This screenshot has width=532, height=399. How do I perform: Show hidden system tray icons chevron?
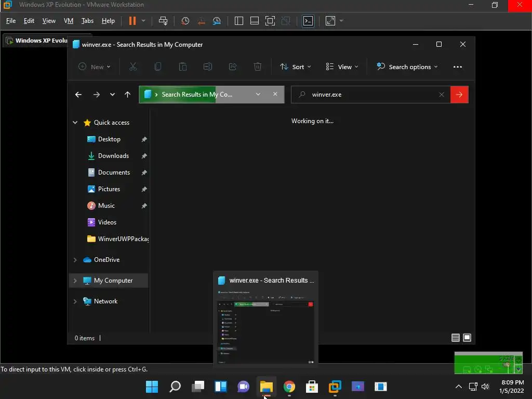pyautogui.click(x=458, y=387)
